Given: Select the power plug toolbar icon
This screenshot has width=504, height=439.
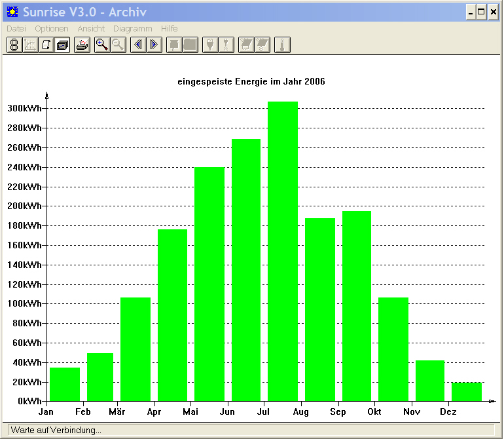Looking at the screenshot, I should click(x=210, y=45).
